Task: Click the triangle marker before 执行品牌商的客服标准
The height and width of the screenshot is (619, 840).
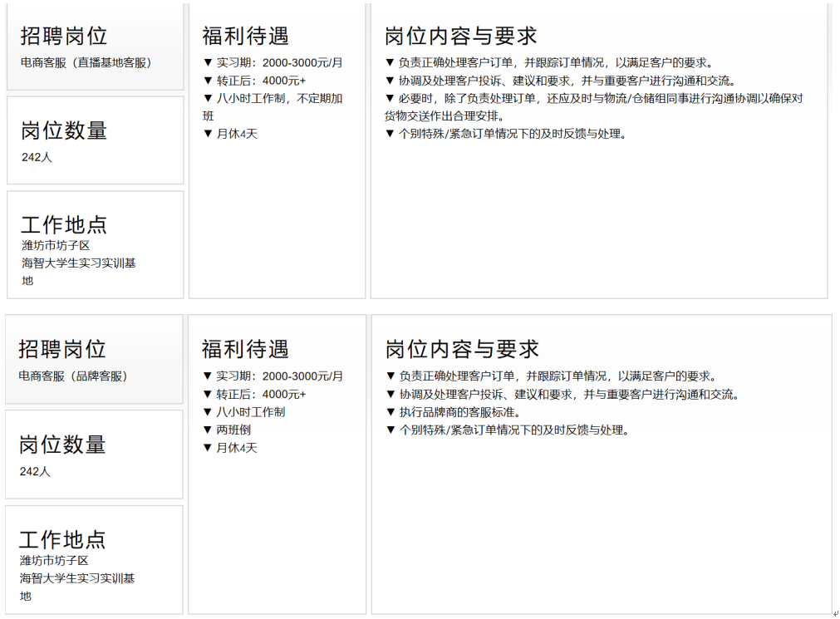Action: coord(391,413)
